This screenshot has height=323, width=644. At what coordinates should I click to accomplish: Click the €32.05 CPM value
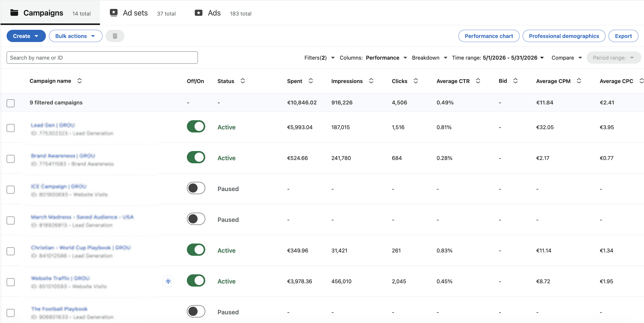[x=545, y=127]
